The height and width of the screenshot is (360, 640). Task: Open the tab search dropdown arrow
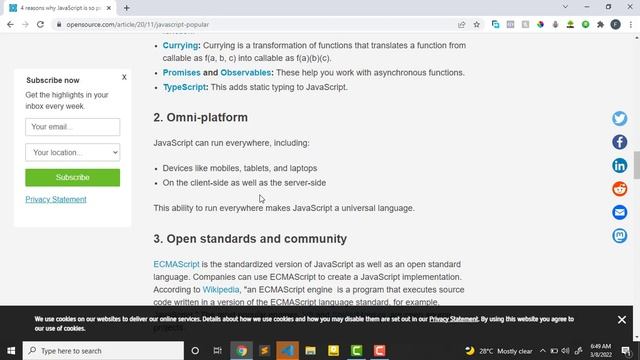(565, 7)
